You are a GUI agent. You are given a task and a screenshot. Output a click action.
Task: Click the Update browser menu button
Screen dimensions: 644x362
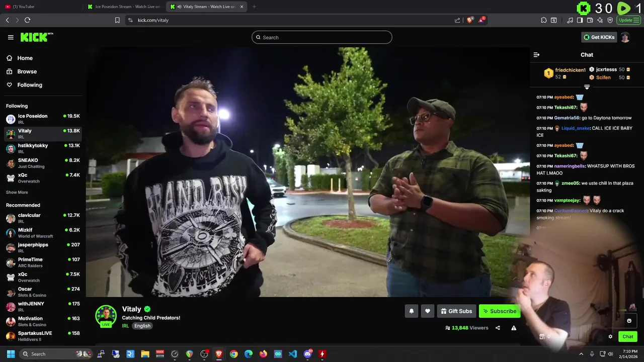pyautogui.click(x=629, y=20)
